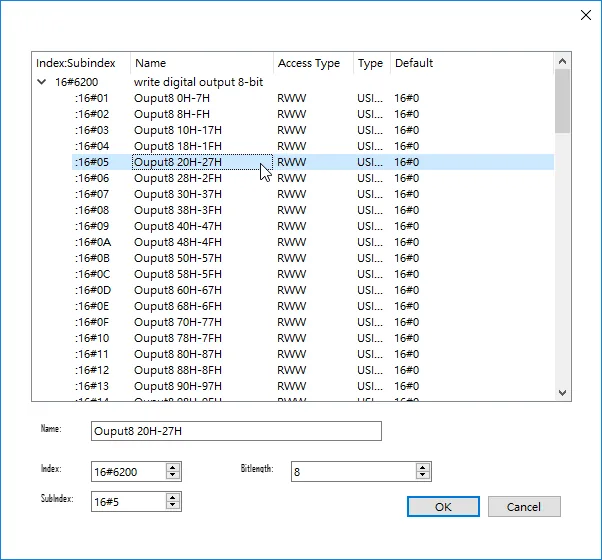602x560 pixels.
Task: Focus the Name input field
Action: click(236, 431)
